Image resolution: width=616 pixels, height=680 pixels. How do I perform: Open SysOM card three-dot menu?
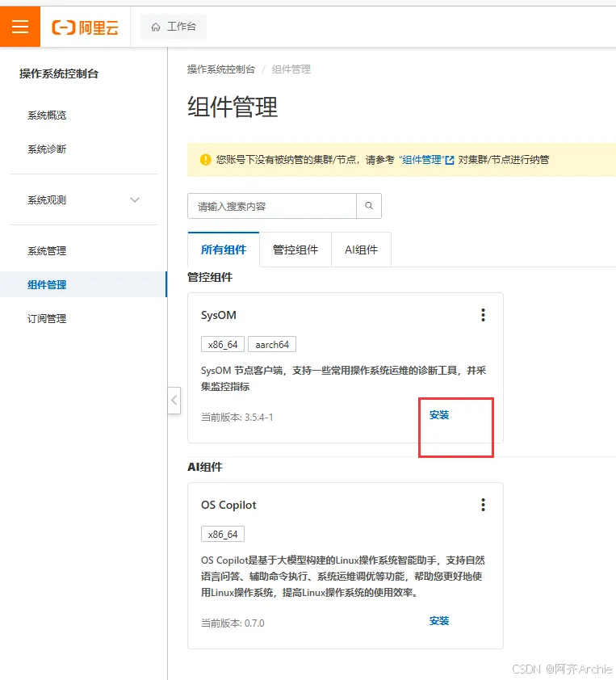click(483, 315)
